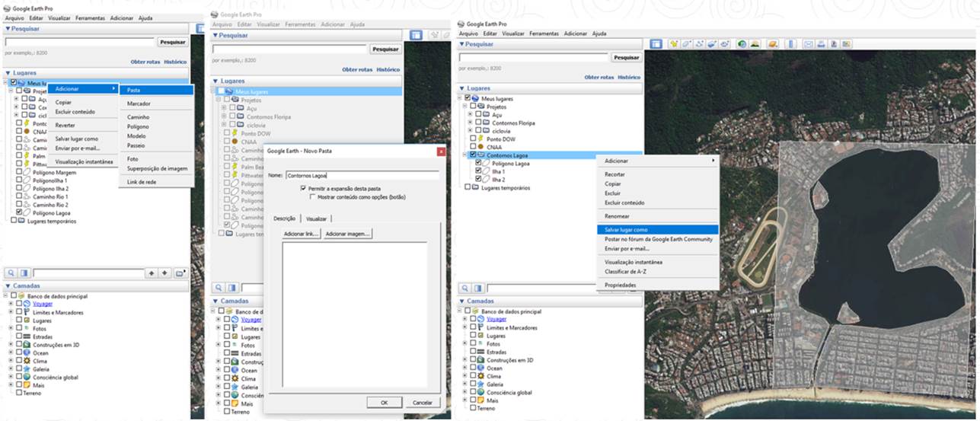Collapse Pesquisar panel in left window
The width and height of the screenshot is (980, 421).
8,28
